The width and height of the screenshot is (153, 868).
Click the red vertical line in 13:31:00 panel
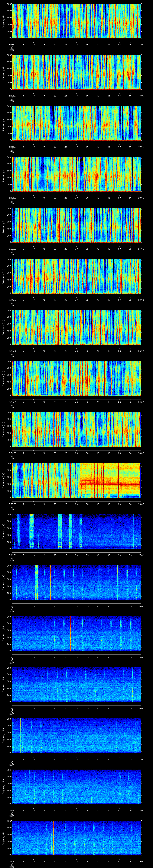(30, 786)
